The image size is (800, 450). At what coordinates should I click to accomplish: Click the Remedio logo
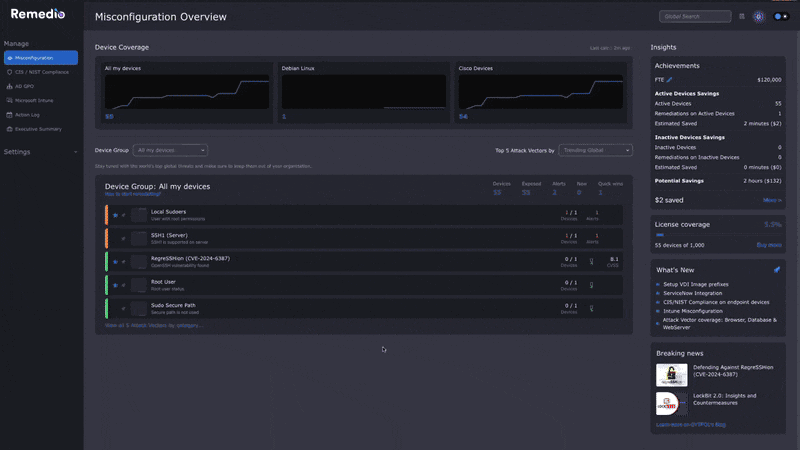[38, 14]
